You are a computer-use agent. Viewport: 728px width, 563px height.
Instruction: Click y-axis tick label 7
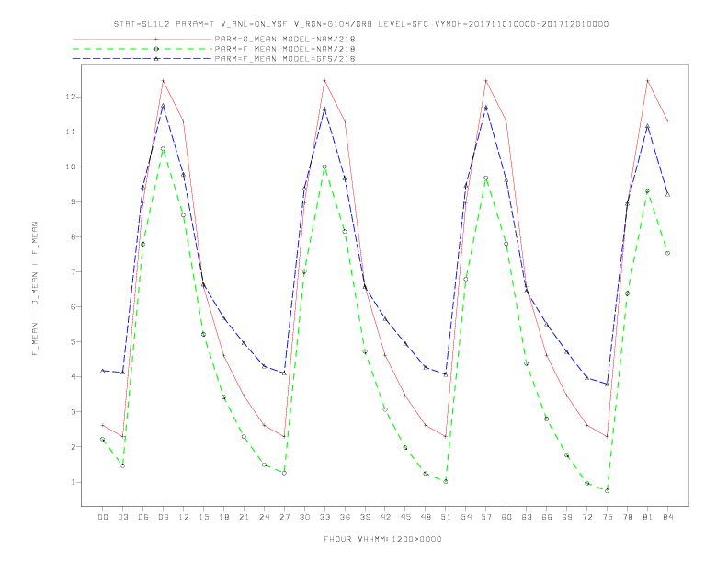pyautogui.click(x=73, y=271)
